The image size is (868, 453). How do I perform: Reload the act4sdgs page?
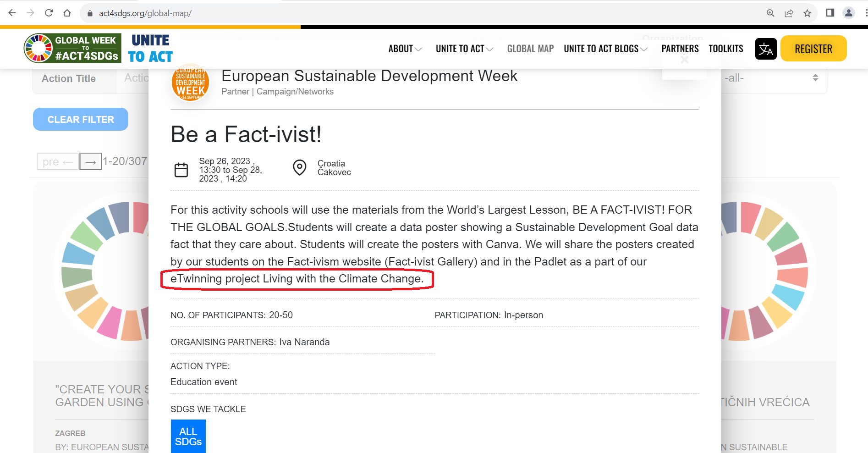49,13
